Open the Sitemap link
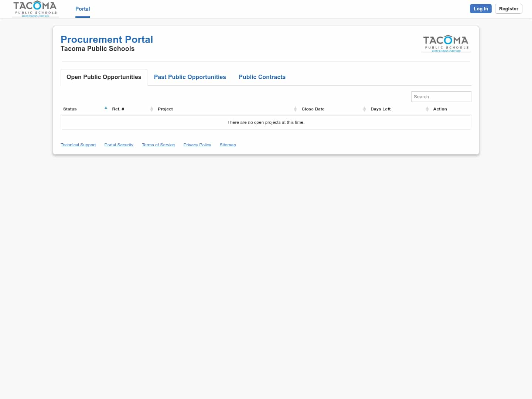The image size is (532, 399). coord(228,144)
